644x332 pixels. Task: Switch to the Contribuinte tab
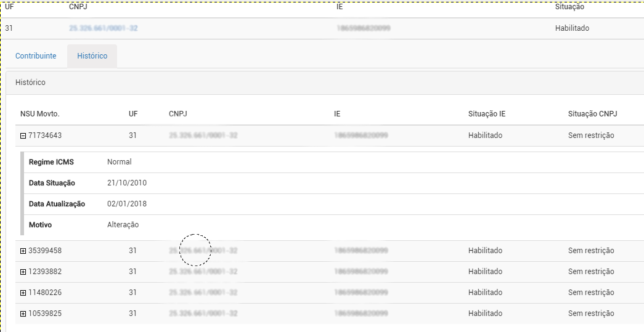coord(36,56)
